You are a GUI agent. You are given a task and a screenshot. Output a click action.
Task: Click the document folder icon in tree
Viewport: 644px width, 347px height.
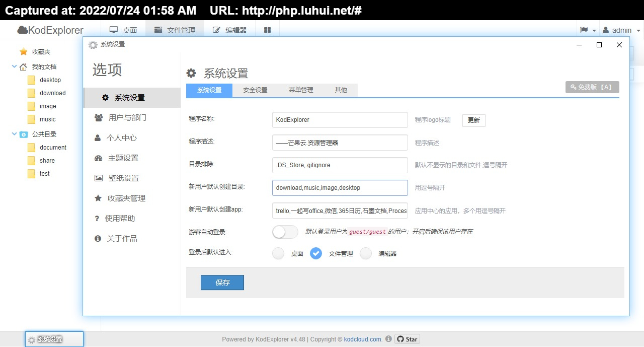pos(32,148)
